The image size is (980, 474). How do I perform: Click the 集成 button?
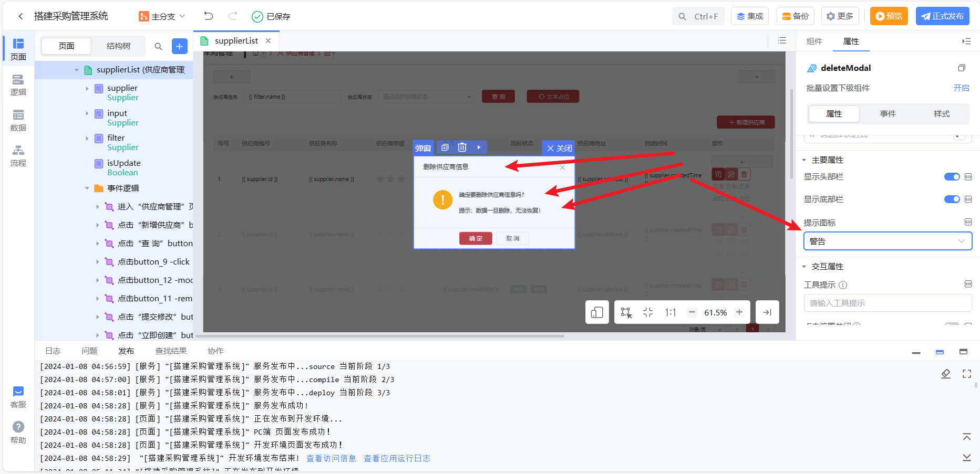[750, 16]
